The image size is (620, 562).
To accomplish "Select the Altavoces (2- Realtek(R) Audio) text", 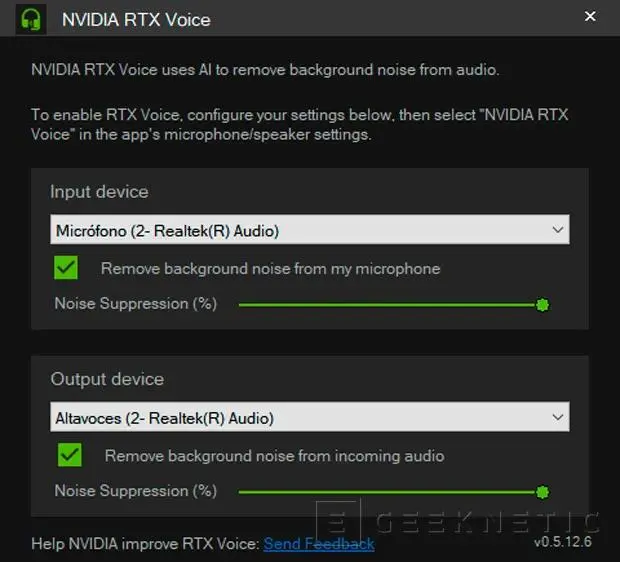I will click(x=164, y=418).
